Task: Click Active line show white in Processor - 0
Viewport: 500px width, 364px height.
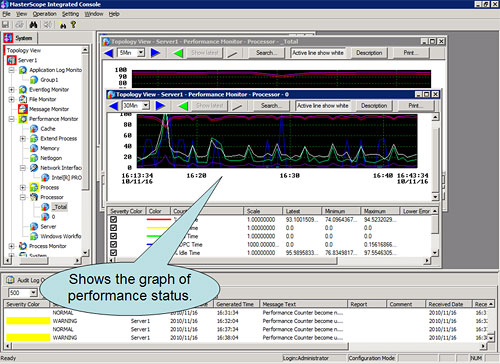Action: [x=323, y=106]
